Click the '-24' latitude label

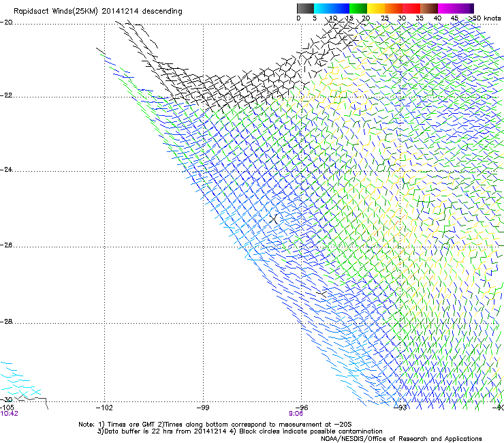point(7,169)
